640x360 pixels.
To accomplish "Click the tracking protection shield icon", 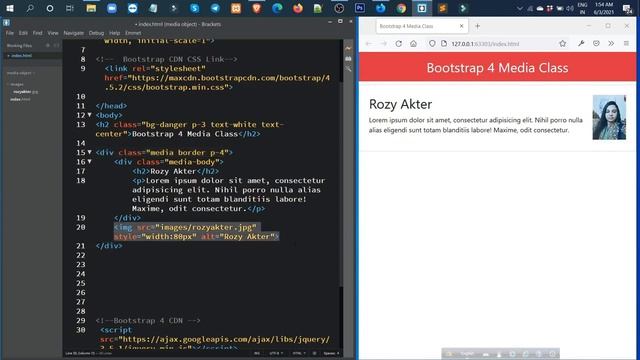I will point(432,44).
